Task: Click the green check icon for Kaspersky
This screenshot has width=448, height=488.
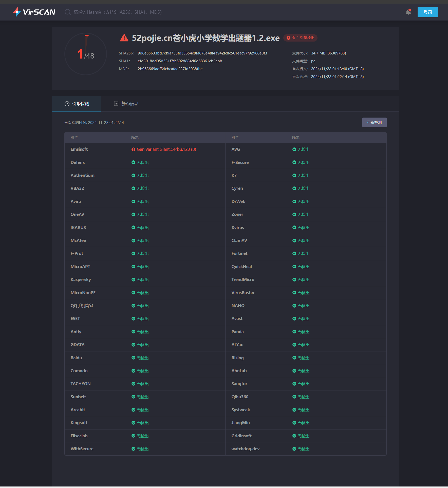Action: (x=133, y=280)
